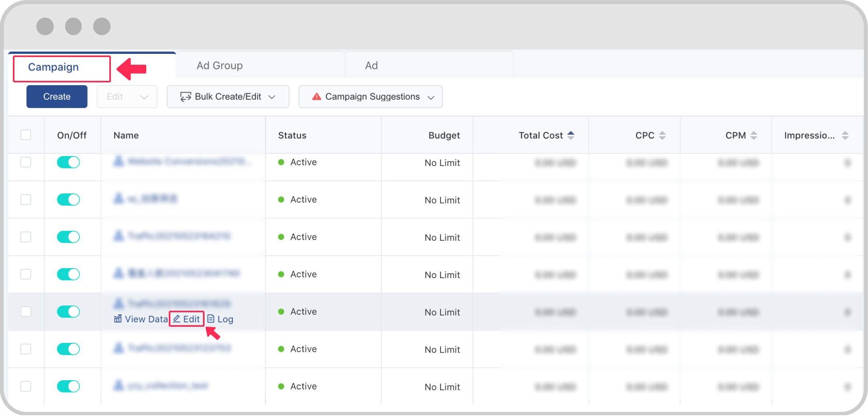Image resolution: width=868 pixels, height=416 pixels.
Task: Sort by CPC arrows icon
Action: pyautogui.click(x=662, y=135)
